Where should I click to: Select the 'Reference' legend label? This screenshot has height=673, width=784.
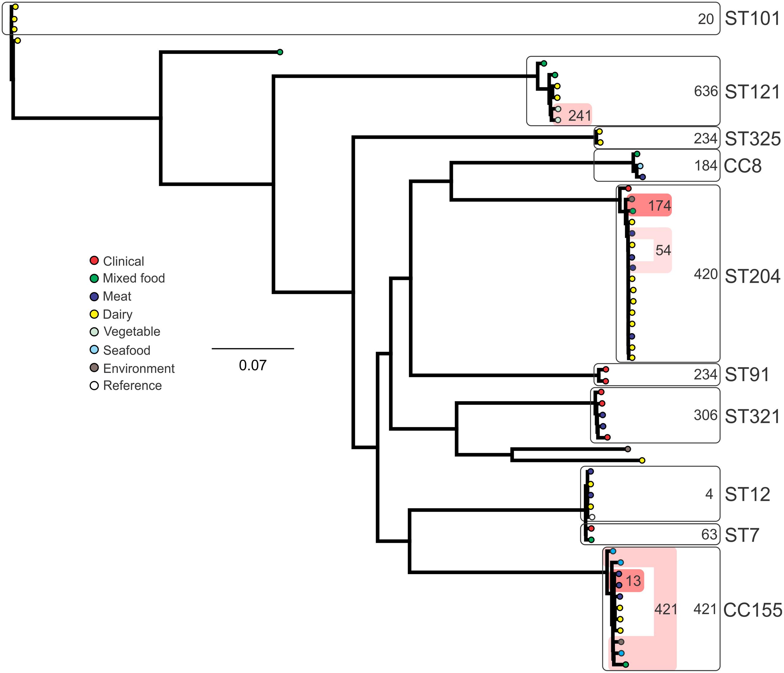132,385
